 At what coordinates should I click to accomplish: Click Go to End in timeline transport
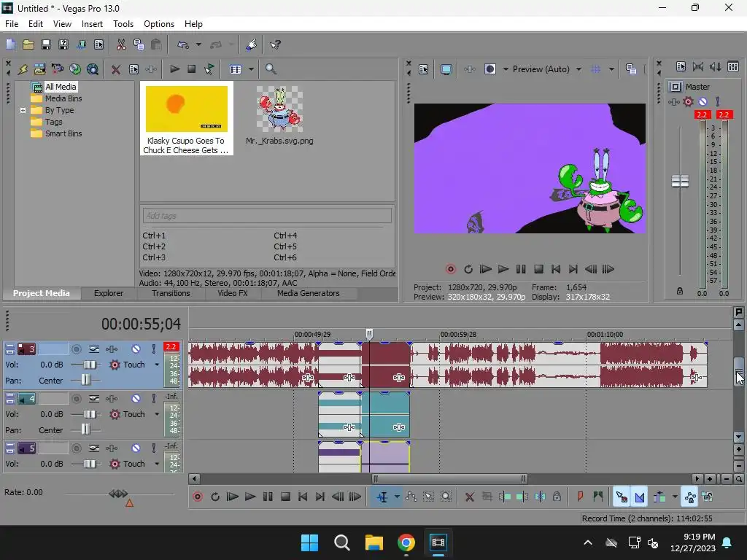pos(320,497)
